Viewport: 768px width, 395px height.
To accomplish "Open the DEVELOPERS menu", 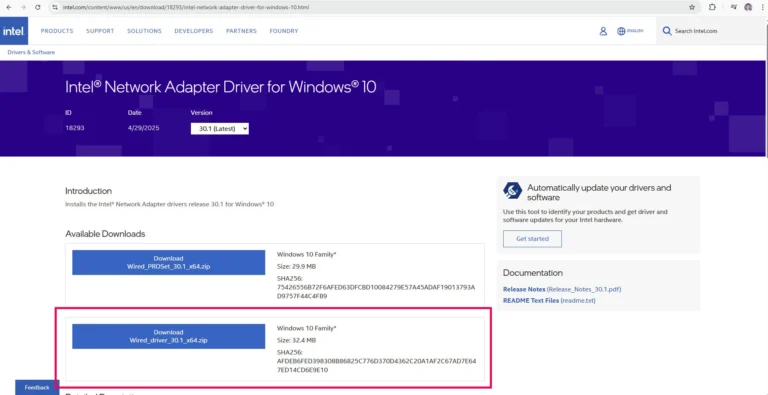I will (x=193, y=31).
